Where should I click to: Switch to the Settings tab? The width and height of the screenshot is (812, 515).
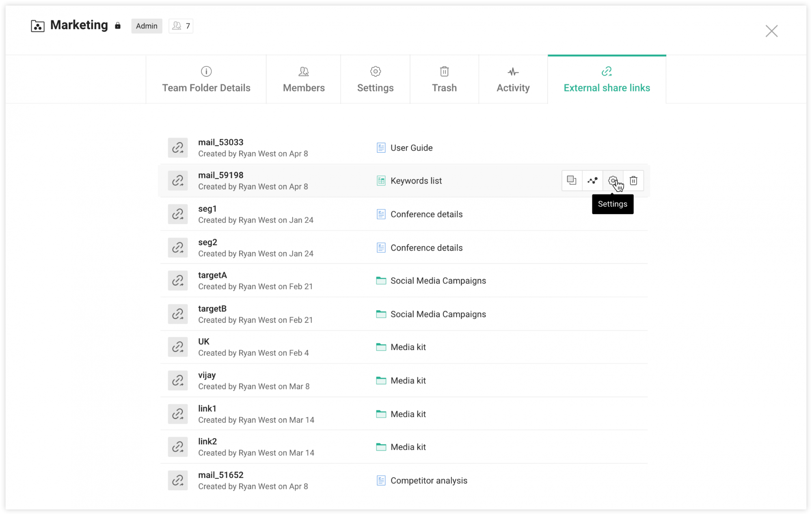click(x=375, y=79)
